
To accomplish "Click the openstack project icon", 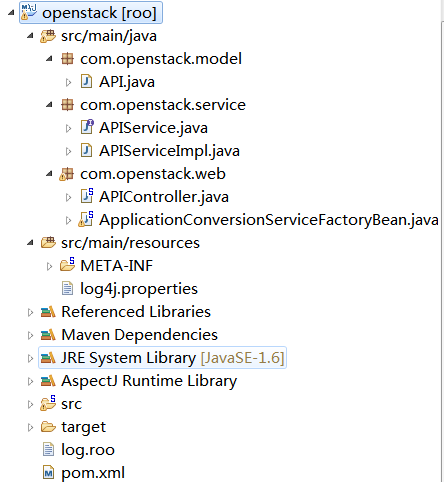I will click(x=29, y=12).
